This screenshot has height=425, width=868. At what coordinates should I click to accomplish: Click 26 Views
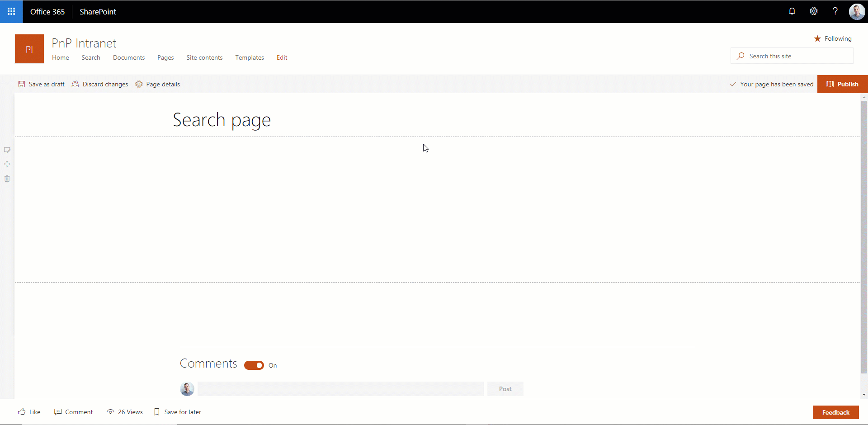[x=125, y=412]
